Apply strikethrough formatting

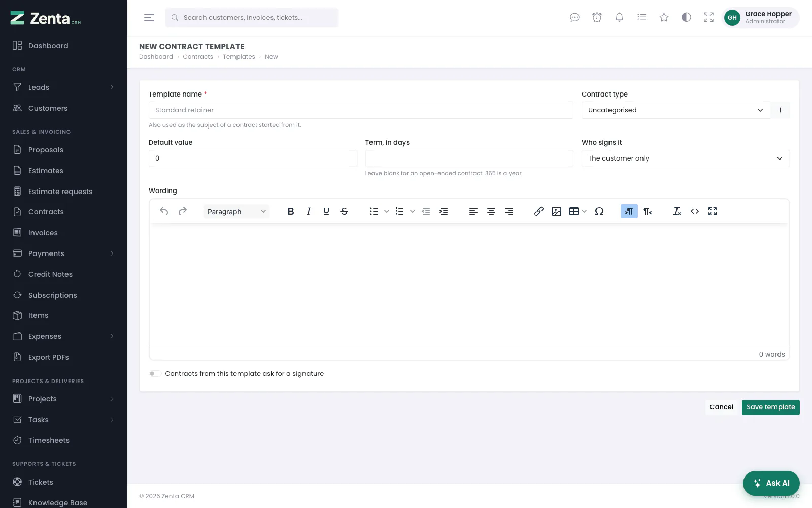pyautogui.click(x=344, y=211)
